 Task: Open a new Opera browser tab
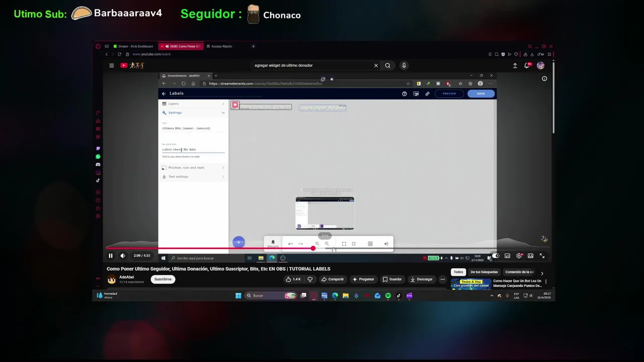point(253,46)
